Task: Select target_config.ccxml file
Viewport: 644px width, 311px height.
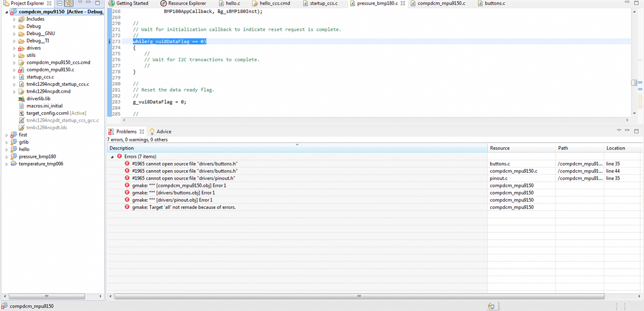Action: pyautogui.click(x=57, y=113)
